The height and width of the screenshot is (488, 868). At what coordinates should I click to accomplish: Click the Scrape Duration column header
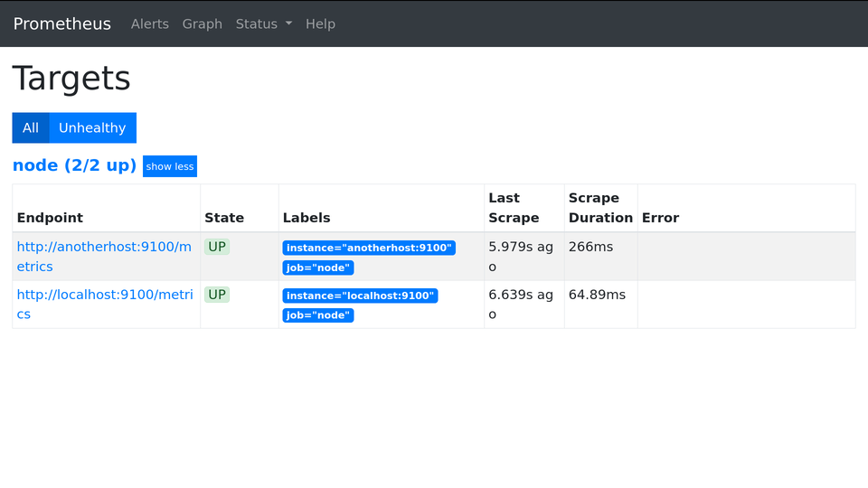coord(600,208)
